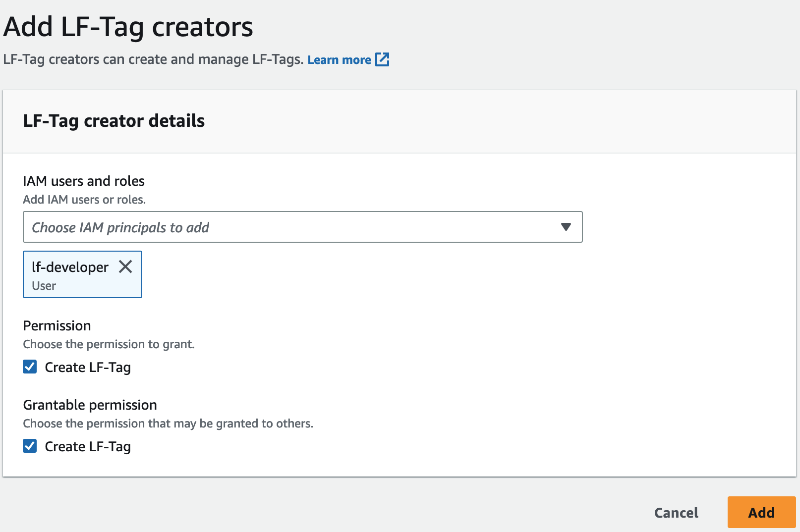Remove lf-developer by clicking the X icon

(x=126, y=266)
